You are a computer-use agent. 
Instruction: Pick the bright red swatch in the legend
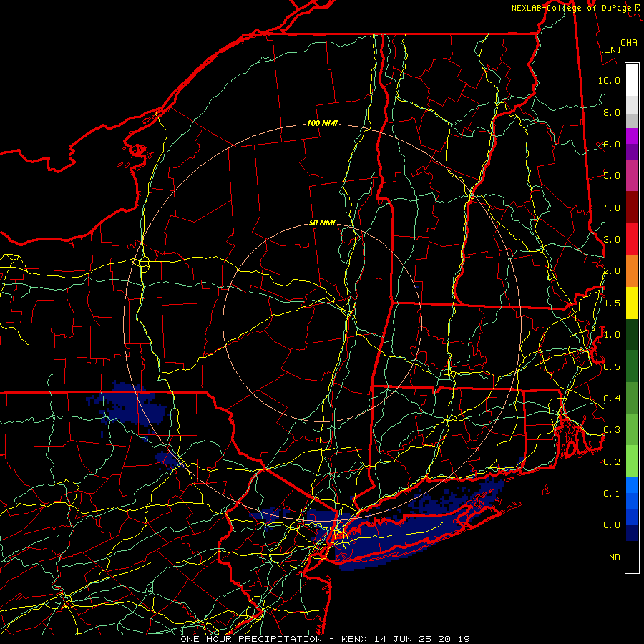[x=632, y=240]
